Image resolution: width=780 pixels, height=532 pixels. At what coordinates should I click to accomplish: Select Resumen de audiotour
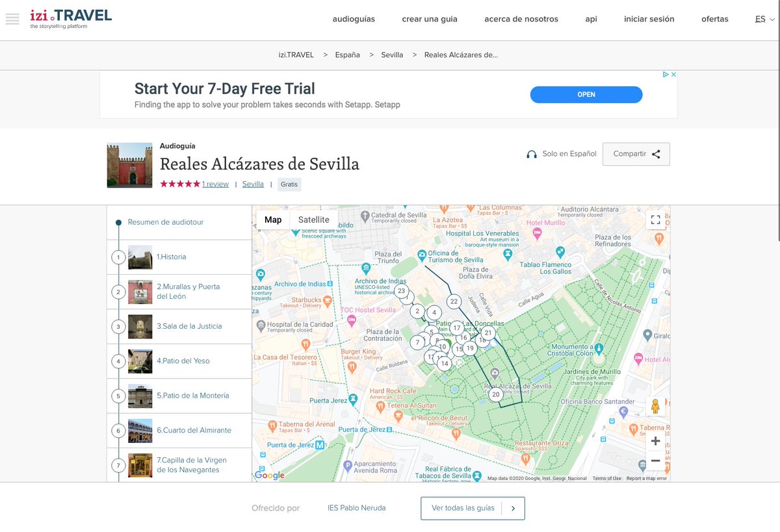tap(166, 222)
